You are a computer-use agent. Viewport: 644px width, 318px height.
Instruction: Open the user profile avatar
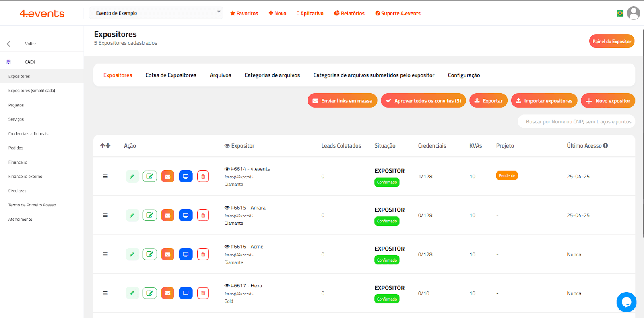coord(633,13)
